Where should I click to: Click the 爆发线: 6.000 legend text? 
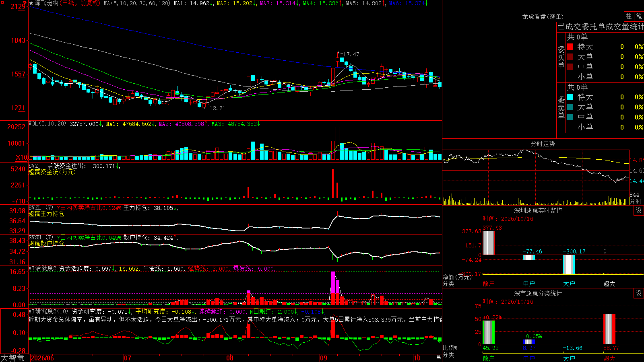point(254,269)
